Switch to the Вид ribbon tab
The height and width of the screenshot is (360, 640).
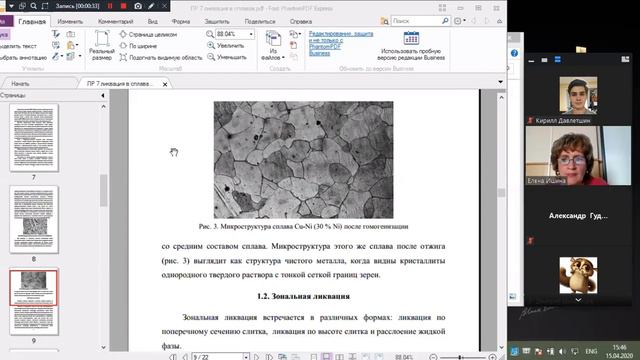[153, 21]
